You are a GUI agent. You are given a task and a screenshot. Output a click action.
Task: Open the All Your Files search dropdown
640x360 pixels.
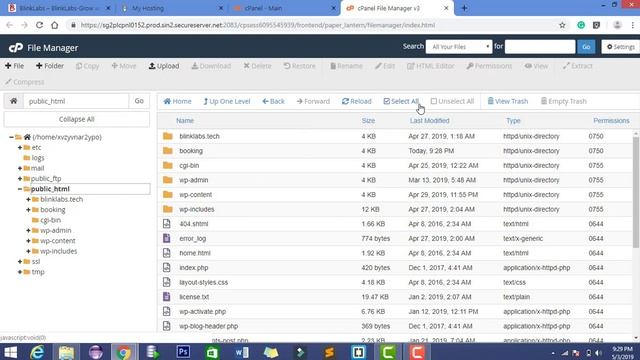459,47
